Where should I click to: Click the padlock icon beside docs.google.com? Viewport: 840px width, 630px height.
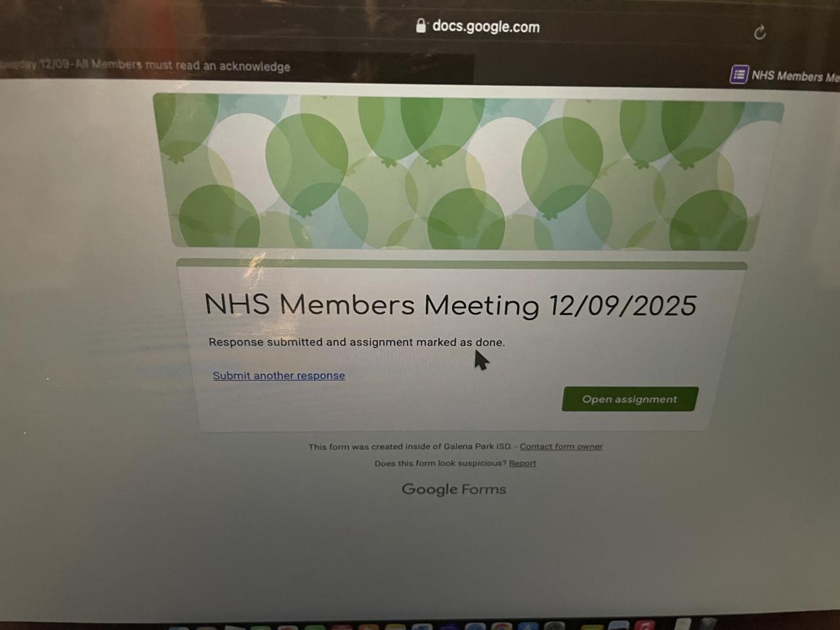tap(421, 26)
